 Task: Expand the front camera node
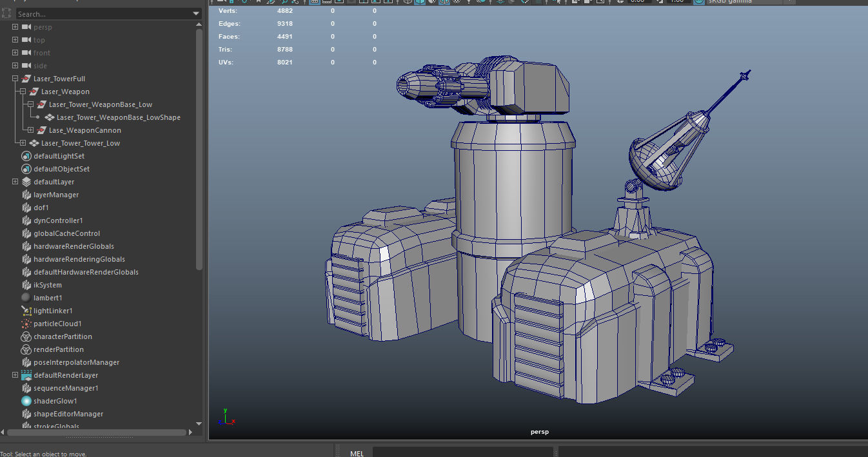[15, 53]
